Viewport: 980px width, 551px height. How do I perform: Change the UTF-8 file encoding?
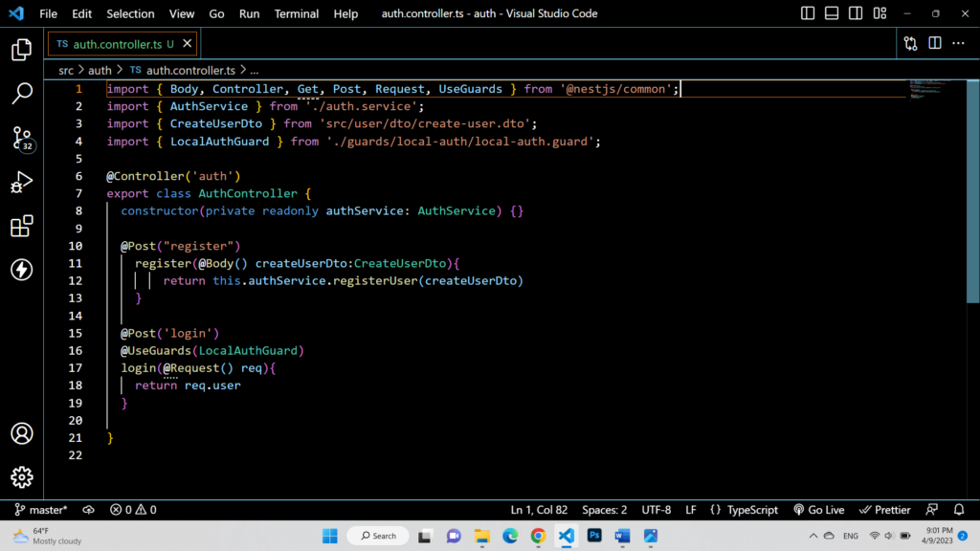657,510
